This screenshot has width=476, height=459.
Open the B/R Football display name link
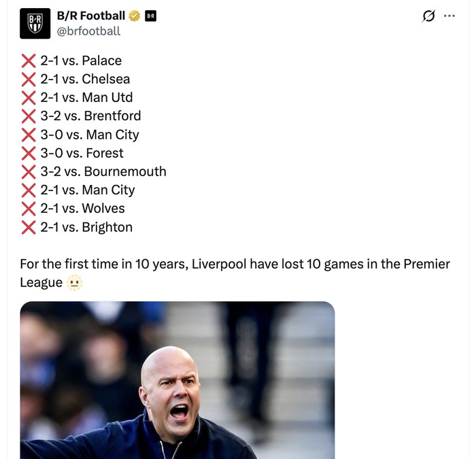click(x=91, y=16)
